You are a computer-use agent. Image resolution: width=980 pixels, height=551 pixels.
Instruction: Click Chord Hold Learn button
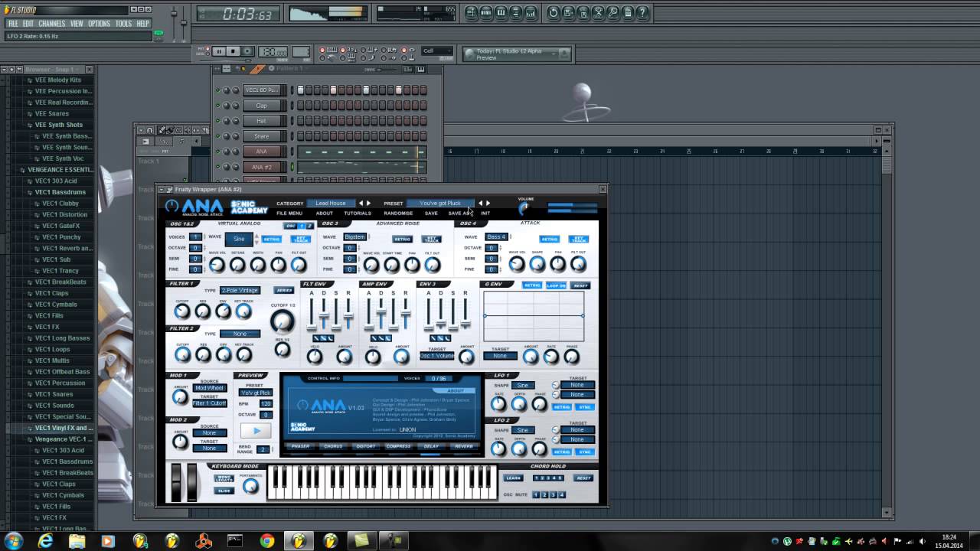coord(513,478)
